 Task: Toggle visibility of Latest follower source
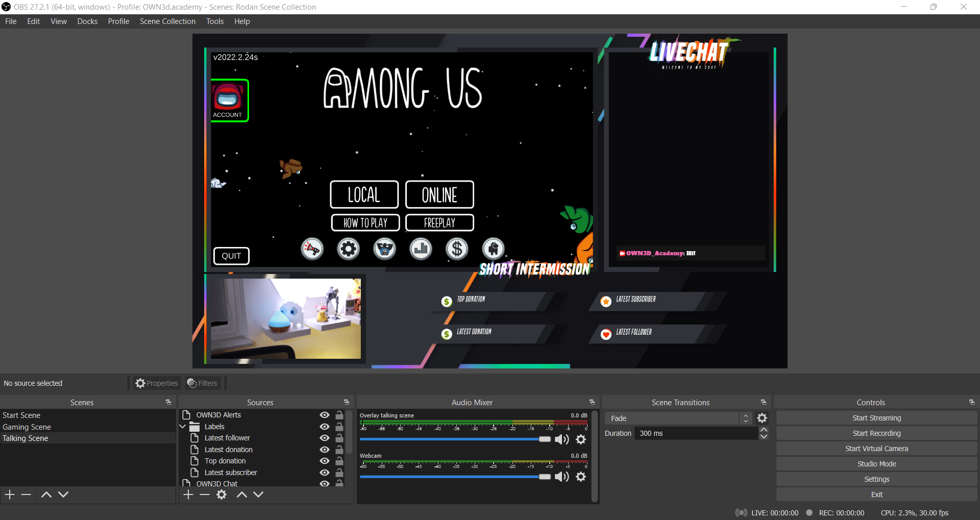[324, 438]
